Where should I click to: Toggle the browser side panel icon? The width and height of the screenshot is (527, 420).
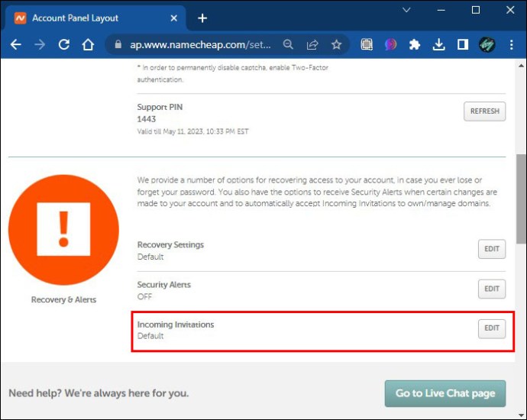[463, 44]
